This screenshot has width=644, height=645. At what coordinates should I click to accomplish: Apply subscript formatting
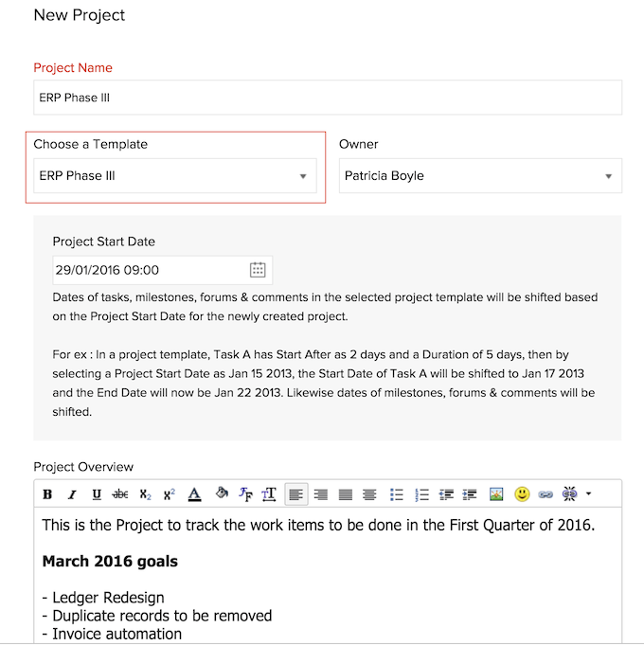coord(145,494)
